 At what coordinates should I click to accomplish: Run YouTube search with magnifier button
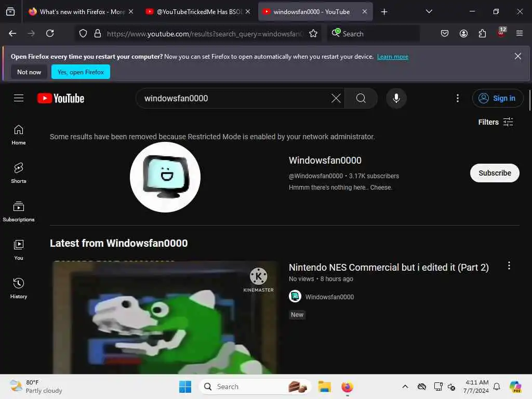point(361,98)
